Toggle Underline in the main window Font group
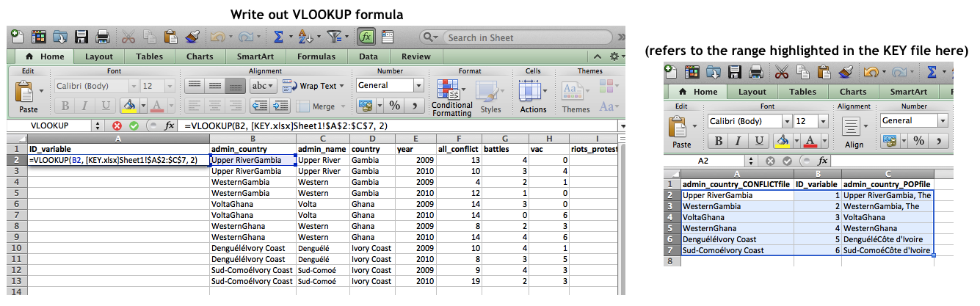The image size is (980, 306). tap(105, 106)
